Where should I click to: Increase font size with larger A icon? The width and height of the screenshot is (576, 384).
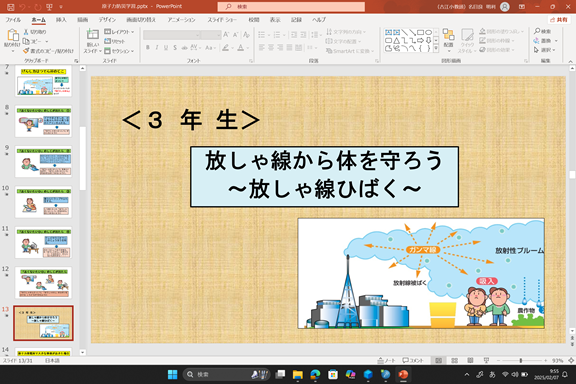(226, 35)
